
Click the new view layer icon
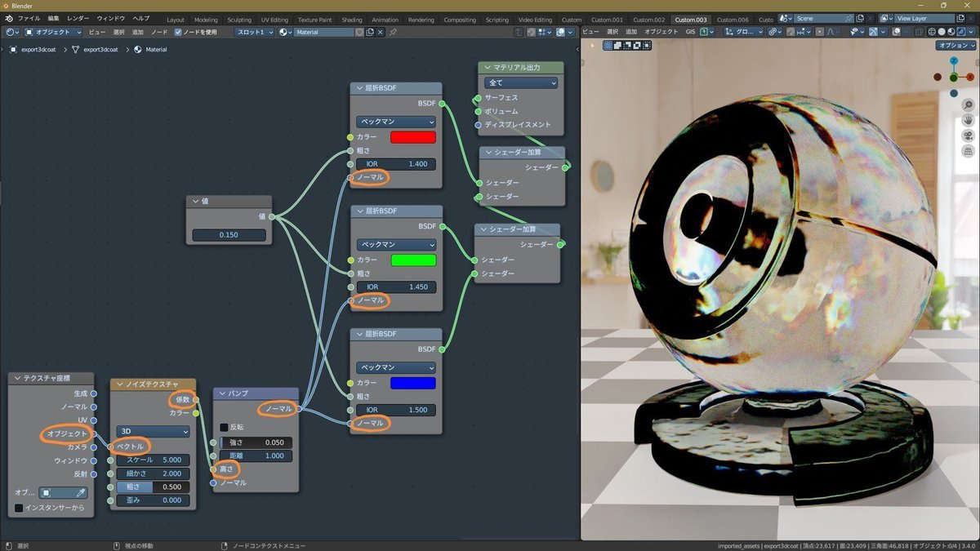[x=960, y=18]
